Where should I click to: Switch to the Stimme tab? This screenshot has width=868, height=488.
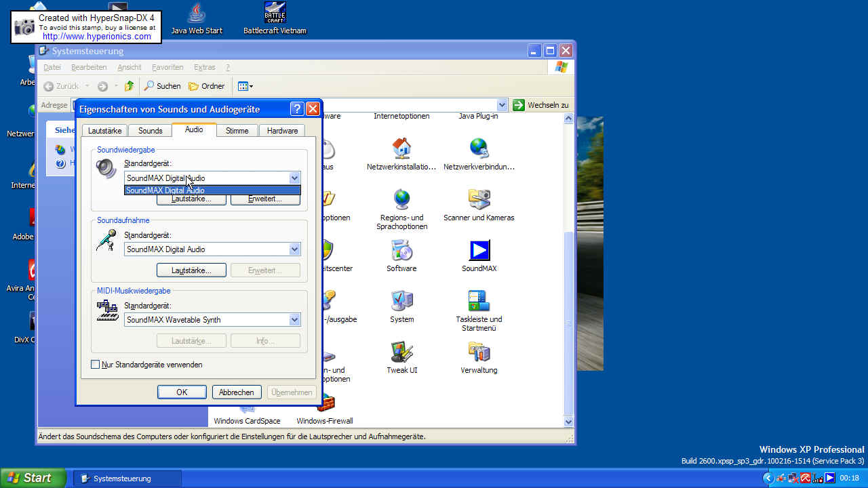(x=237, y=131)
